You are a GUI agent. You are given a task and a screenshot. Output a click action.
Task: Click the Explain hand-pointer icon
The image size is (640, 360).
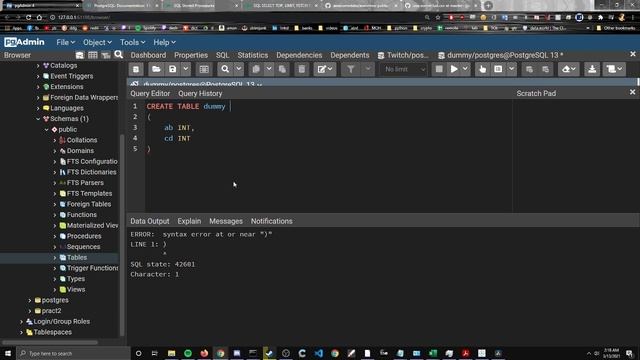coord(482,69)
